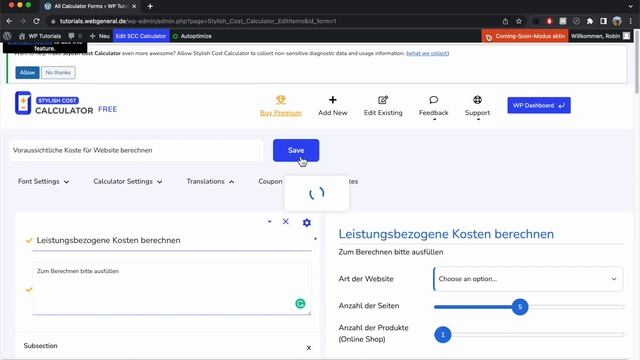This screenshot has width=640, height=360.
Task: Click the section description textarea
Action: (x=172, y=289)
